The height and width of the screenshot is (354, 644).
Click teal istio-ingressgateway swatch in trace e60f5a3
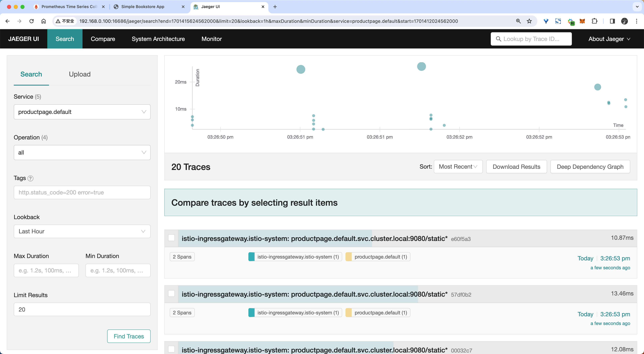pos(251,257)
